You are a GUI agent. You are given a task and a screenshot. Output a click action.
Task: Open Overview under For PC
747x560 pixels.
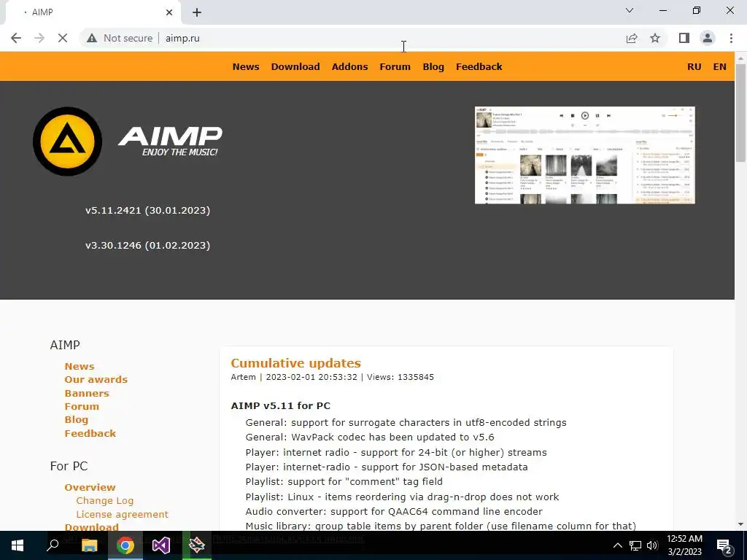[x=90, y=487]
